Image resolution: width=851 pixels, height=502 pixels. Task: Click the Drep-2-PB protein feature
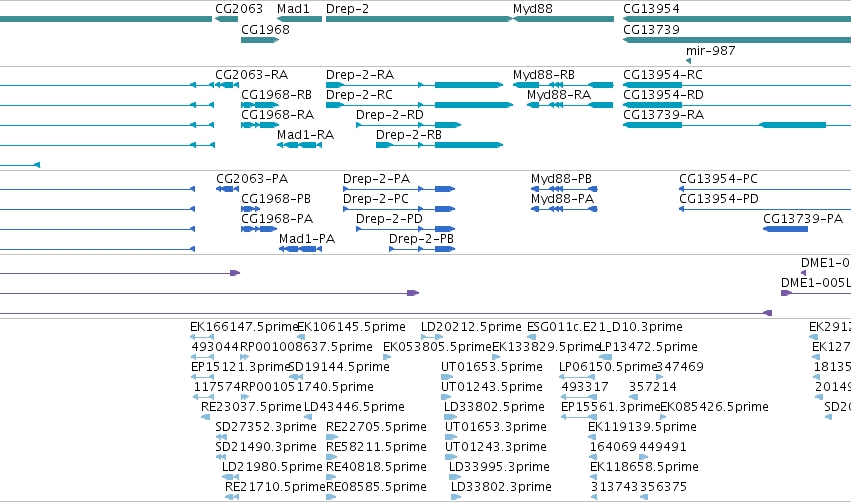pos(422,249)
